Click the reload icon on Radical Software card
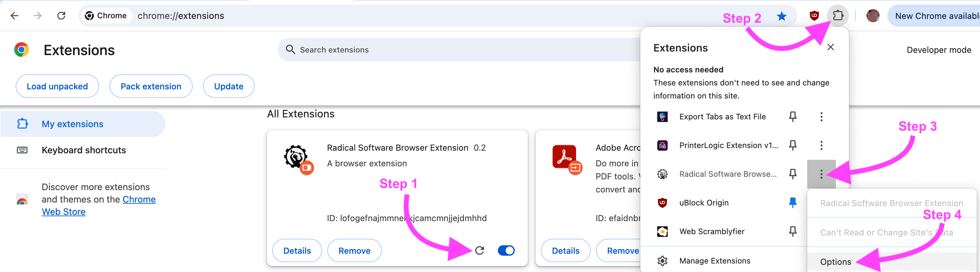This screenshot has width=980, height=272. 479,250
